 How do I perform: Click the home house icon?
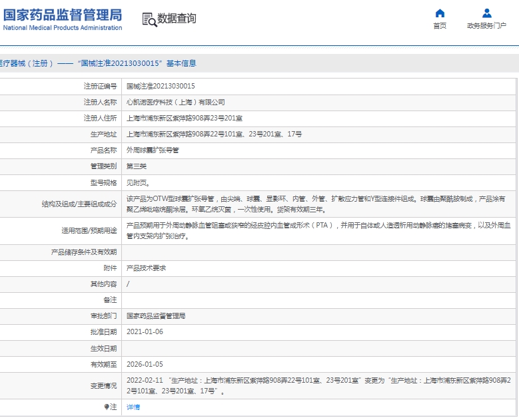(x=440, y=13)
